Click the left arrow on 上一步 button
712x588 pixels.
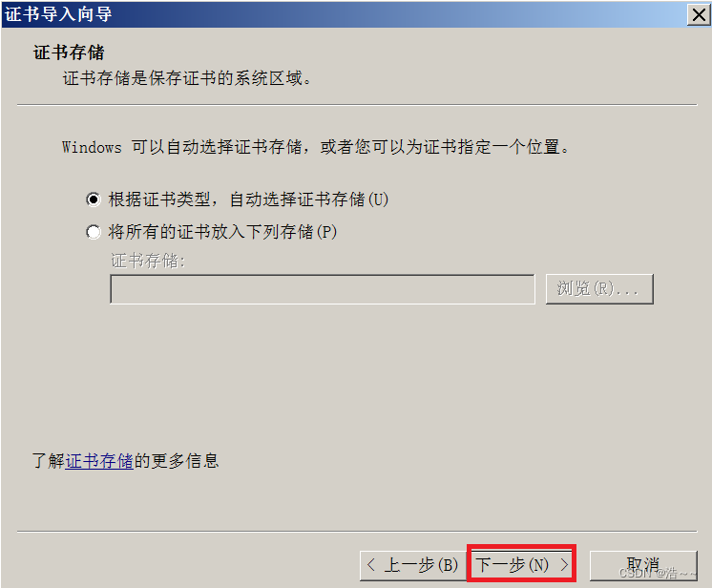pyautogui.click(x=371, y=565)
